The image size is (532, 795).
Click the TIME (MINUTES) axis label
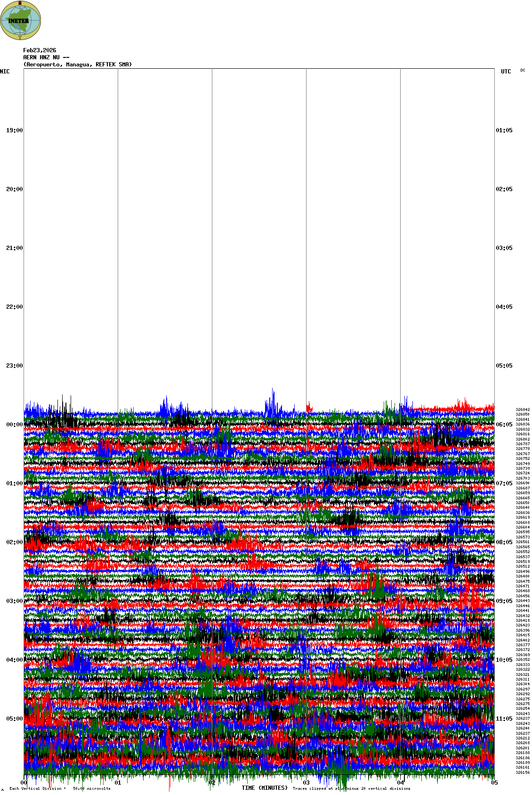[265, 788]
